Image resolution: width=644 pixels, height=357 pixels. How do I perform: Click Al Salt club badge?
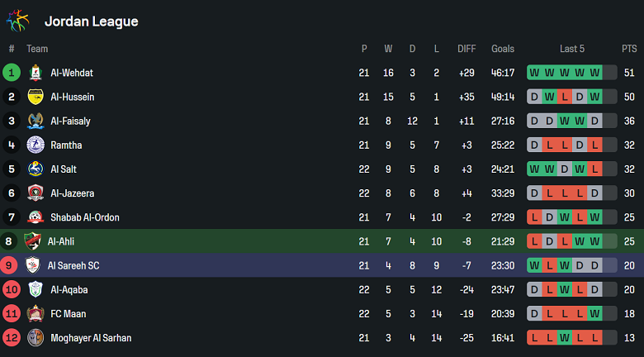click(35, 169)
